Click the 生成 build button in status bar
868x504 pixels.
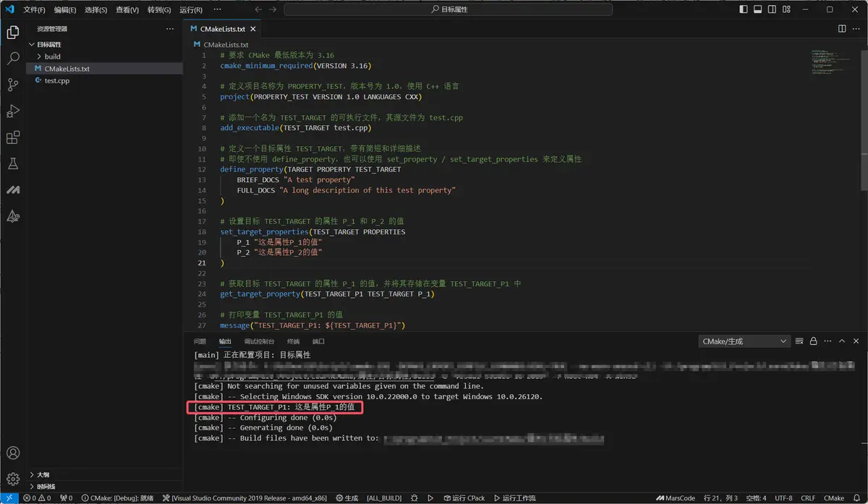click(346, 498)
